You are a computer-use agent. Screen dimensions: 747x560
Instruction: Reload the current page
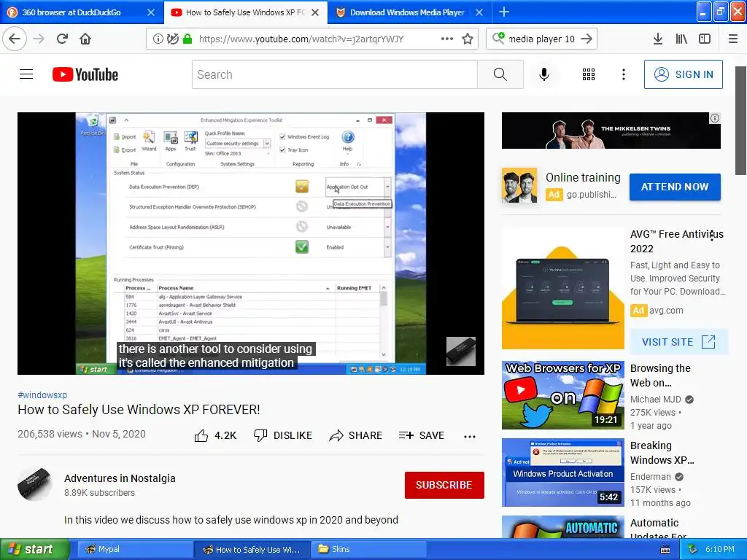62,39
